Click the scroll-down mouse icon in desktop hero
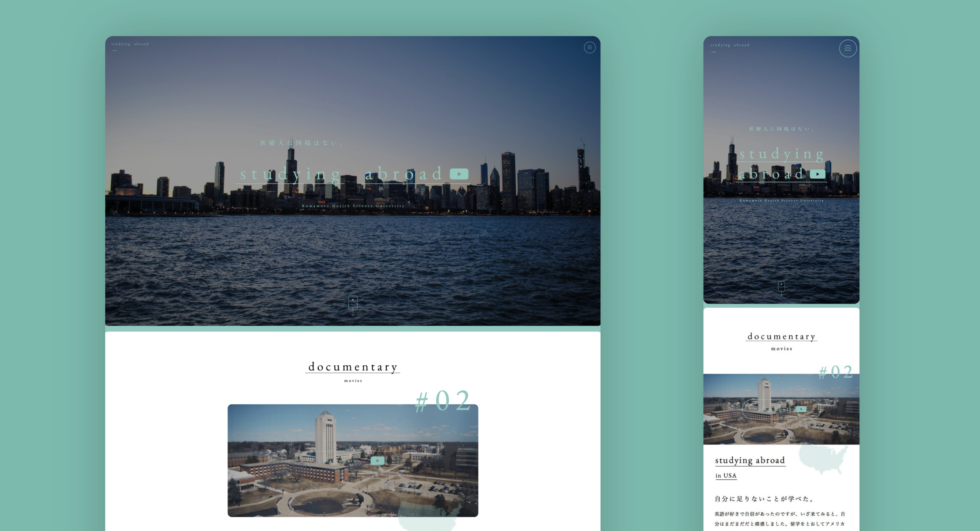Screen dimensions: 980x531 [x=353, y=305]
